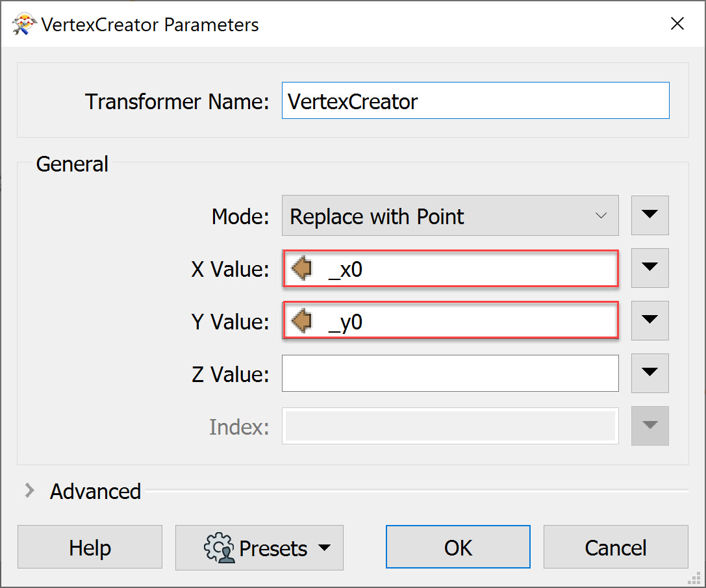Open the Mode parameter options arrow menu
This screenshot has width=706, height=588.
(x=649, y=215)
